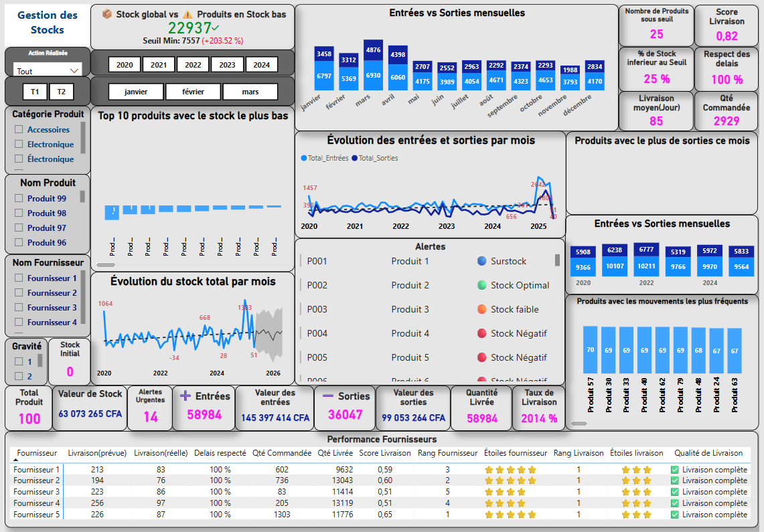The width and height of the screenshot is (764, 532).
Task: Open the Action Réalisée dropdown
Action: [74, 70]
